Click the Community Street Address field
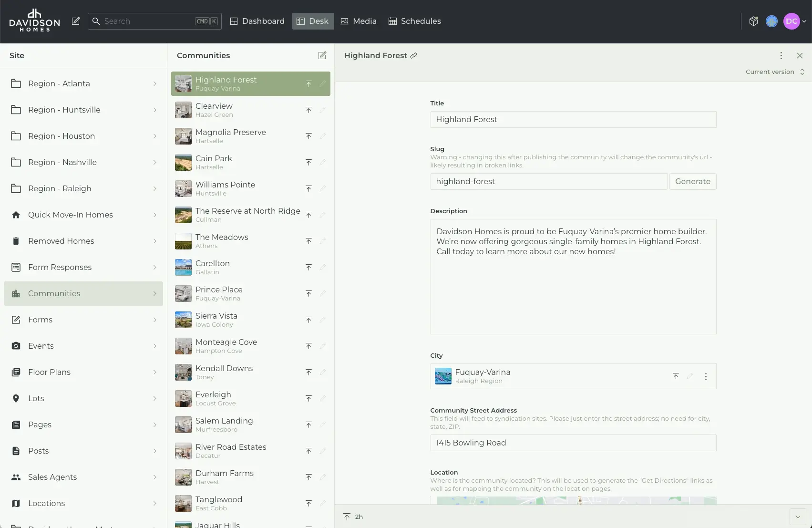 [x=573, y=443]
